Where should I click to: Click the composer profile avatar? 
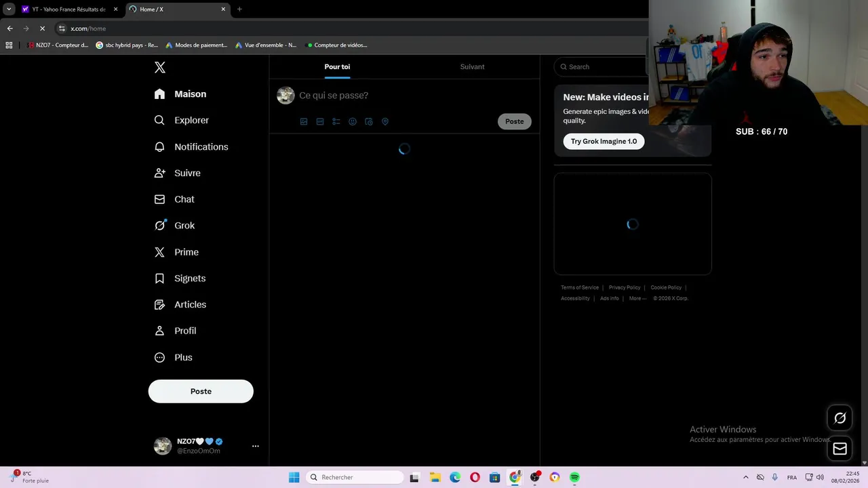[285, 96]
